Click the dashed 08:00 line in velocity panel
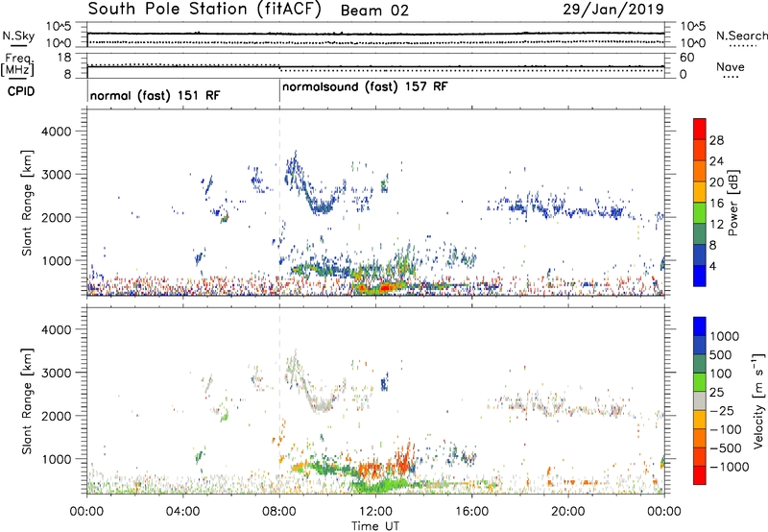This screenshot has width=768, height=532. click(x=279, y=400)
